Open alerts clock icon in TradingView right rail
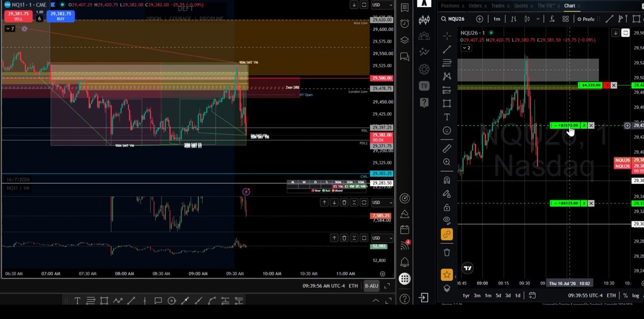 405,24
